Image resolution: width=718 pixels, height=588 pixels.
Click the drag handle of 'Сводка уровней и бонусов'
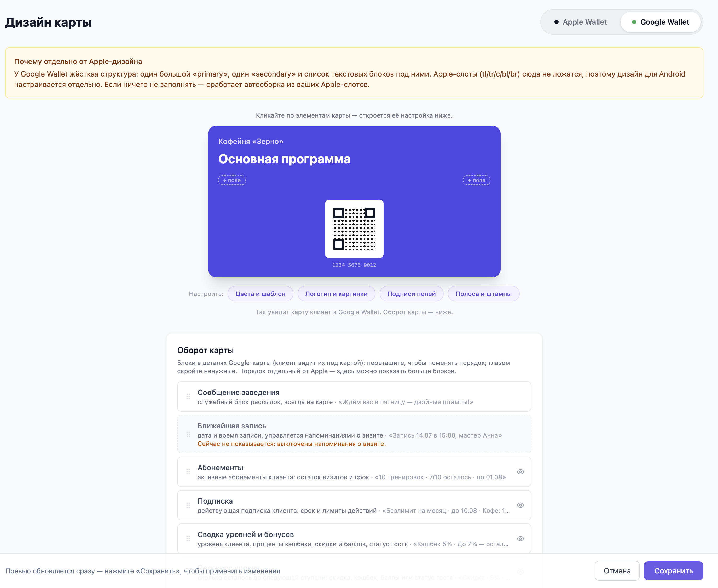point(188,539)
